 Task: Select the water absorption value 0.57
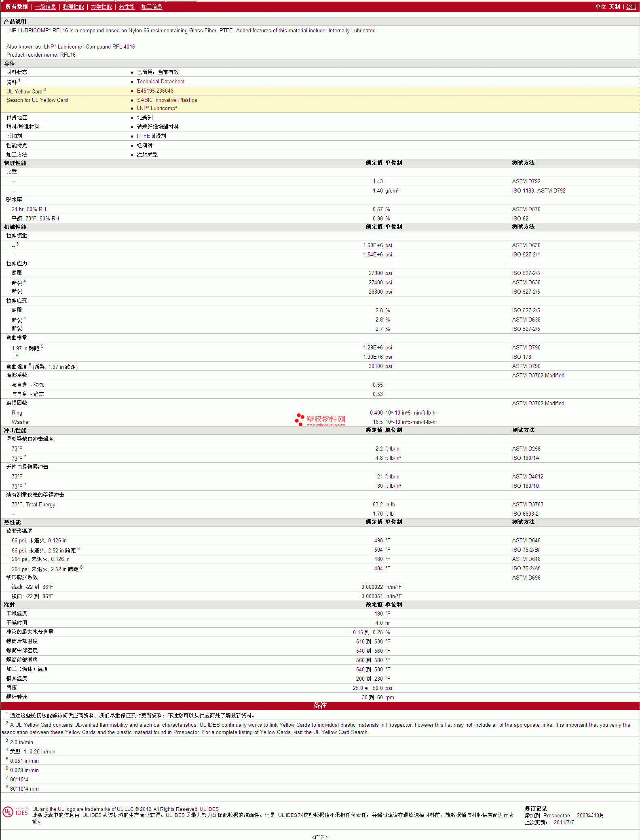coord(378,209)
